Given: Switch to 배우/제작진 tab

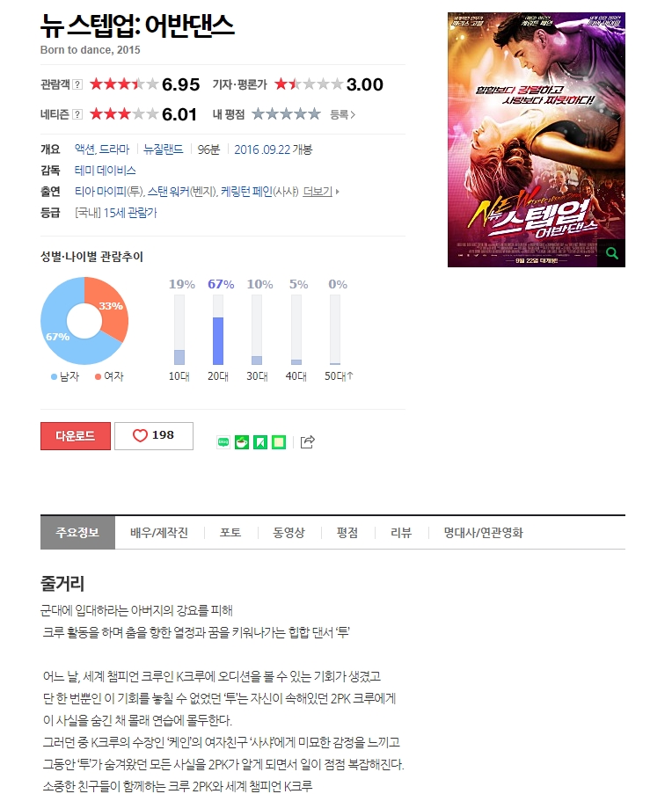Looking at the screenshot, I should 159,533.
